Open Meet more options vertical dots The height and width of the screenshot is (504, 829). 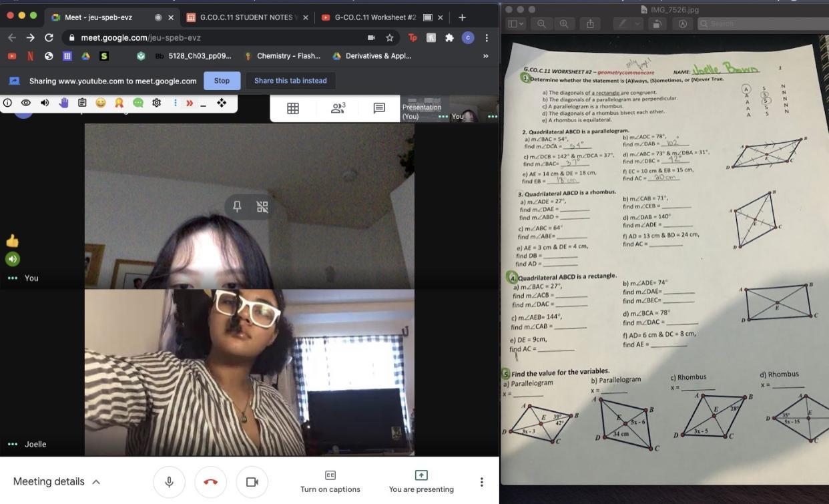click(x=481, y=481)
